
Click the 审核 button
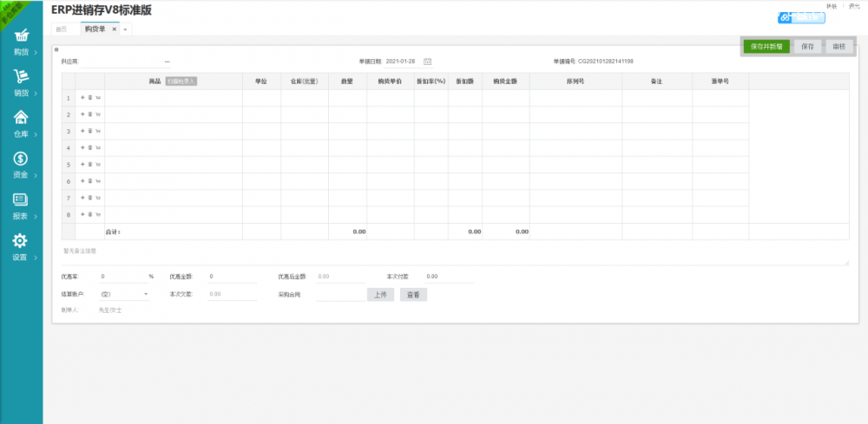[839, 47]
